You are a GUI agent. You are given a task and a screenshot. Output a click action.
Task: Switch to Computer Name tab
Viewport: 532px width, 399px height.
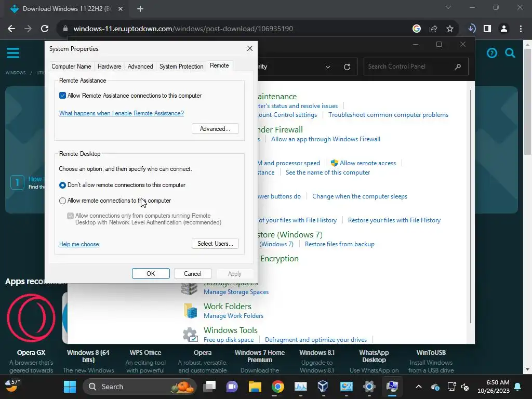(71, 66)
